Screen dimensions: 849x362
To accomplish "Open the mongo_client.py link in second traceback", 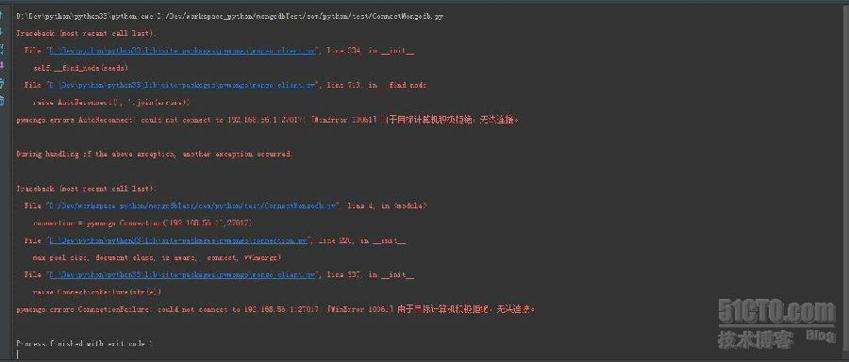I will pos(182,275).
